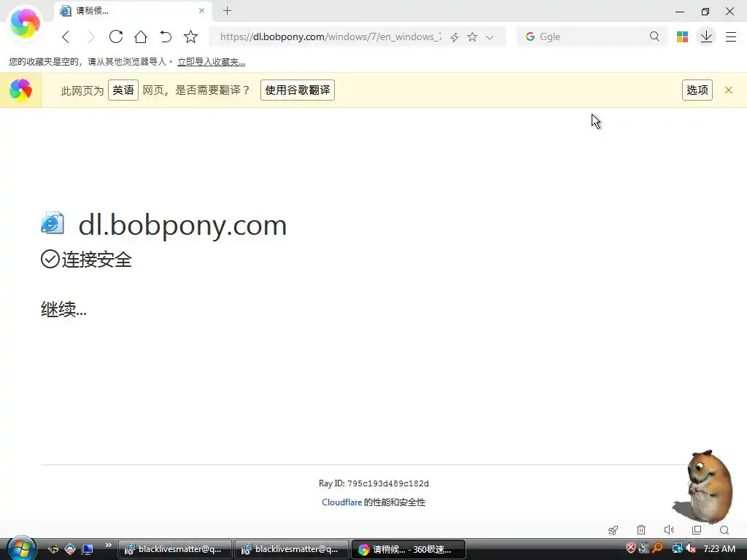Bookmark page with address bar star
747x560 pixels.
pos(472,36)
